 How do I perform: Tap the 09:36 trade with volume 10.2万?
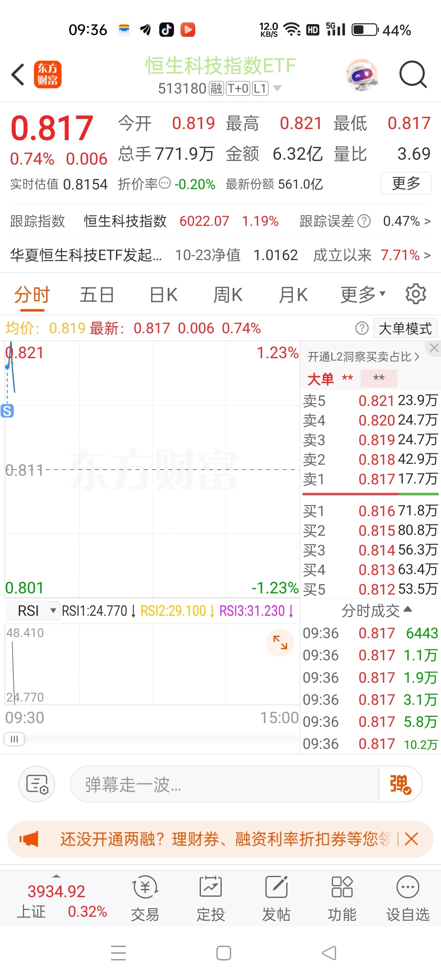tap(370, 744)
